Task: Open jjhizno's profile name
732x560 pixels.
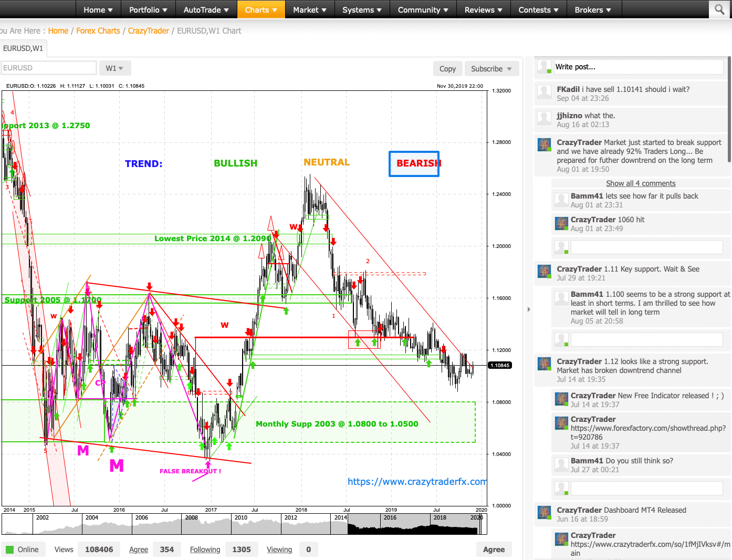Action: 569,116
